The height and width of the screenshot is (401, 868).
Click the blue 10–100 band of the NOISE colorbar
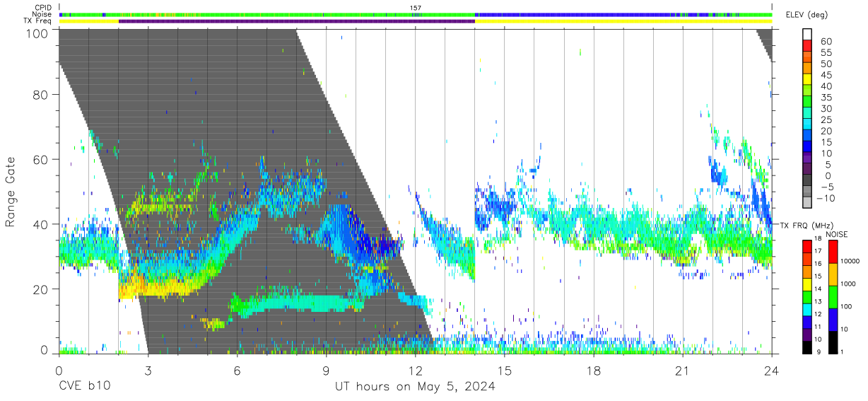(x=833, y=319)
